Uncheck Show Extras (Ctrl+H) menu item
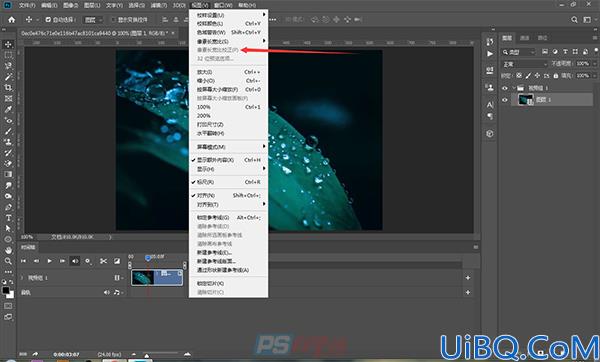The height and width of the screenshot is (362, 600). pos(228,160)
